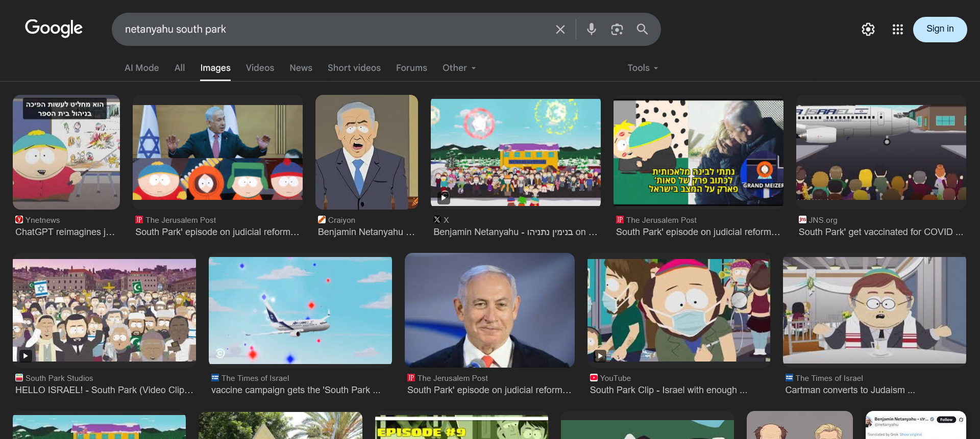Open 'Benjamin Netanyahu ...' Craiyon title link

(x=366, y=232)
